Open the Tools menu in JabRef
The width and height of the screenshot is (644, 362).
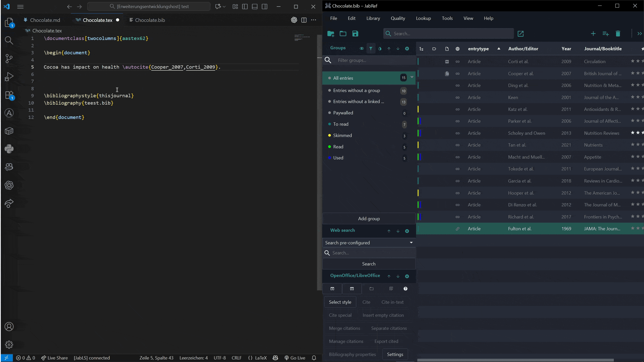coord(447,18)
